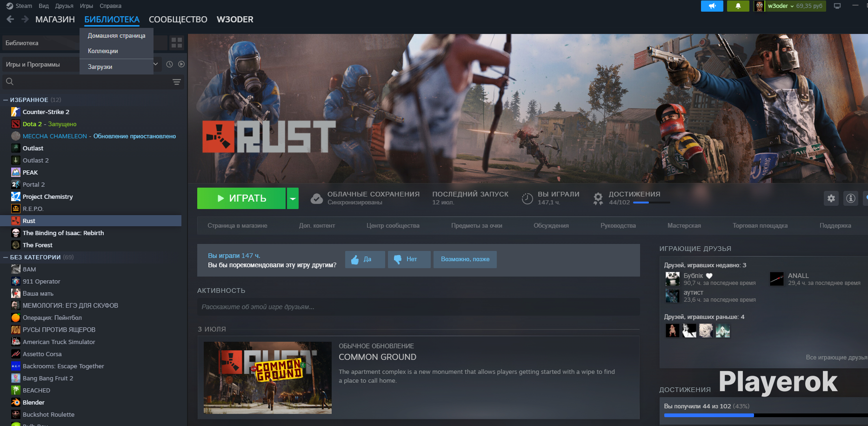Viewport: 868px width, 426px height.
Task: Click the Dota 2 game icon
Action: (16, 124)
